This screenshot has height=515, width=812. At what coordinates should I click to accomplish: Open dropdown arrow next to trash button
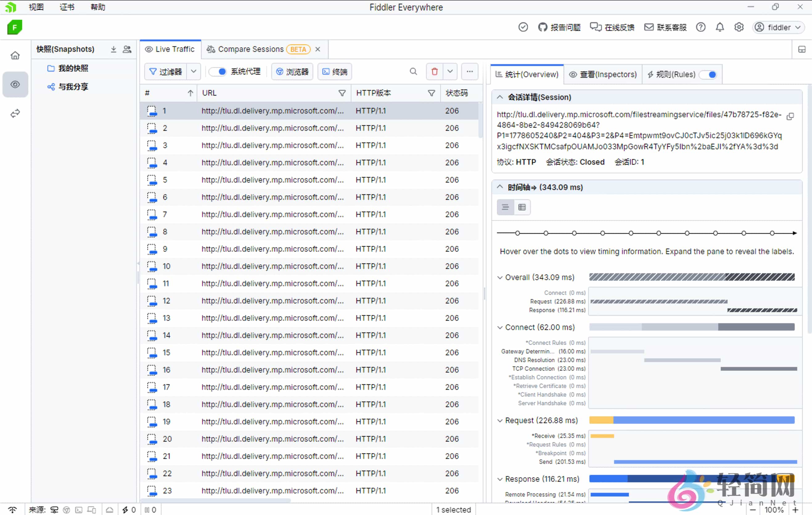(x=450, y=72)
